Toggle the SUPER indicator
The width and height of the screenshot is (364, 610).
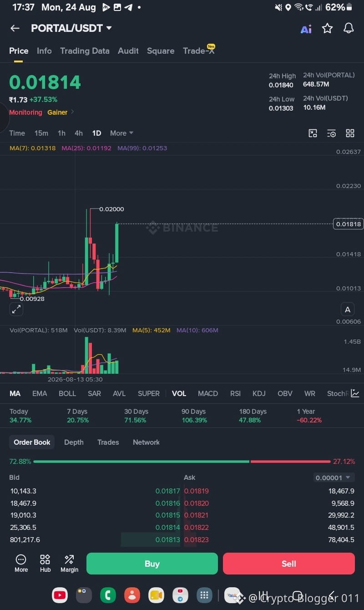[149, 393]
